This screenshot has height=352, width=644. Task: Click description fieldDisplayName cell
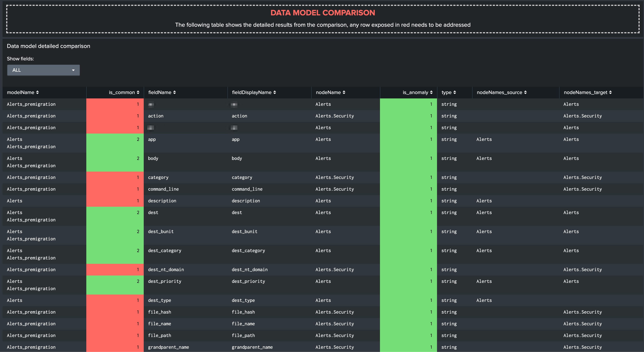pos(246,201)
